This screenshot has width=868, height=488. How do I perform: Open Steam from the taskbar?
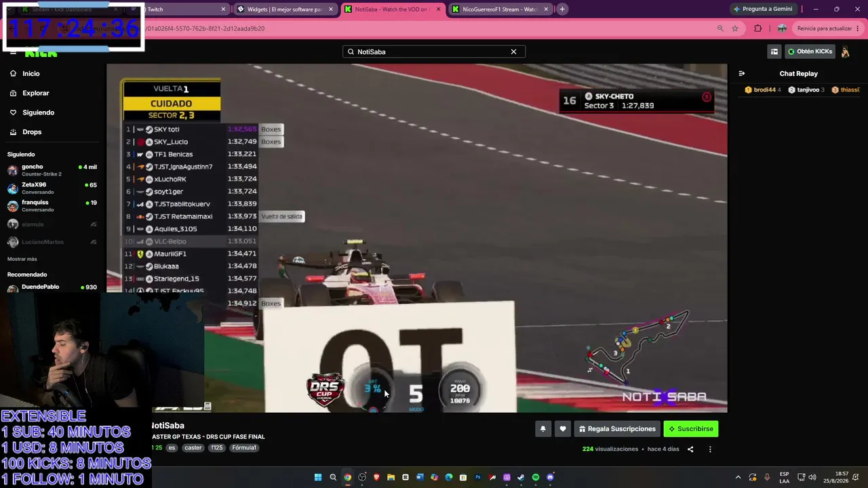[521, 477]
